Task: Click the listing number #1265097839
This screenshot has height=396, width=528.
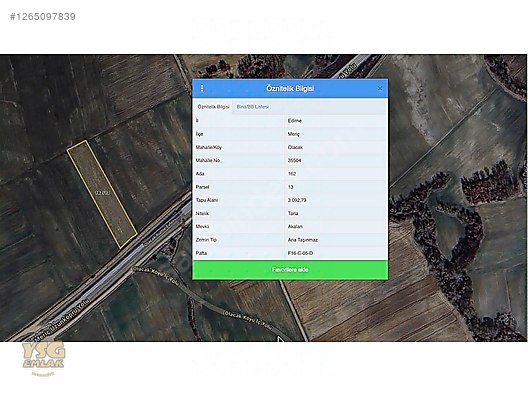Action: click(x=43, y=17)
